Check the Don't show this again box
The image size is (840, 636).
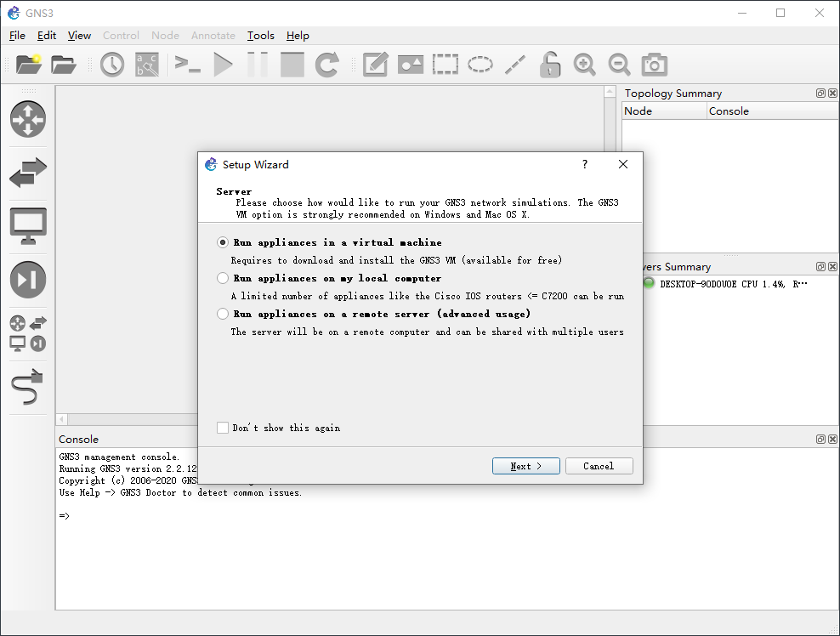(223, 428)
